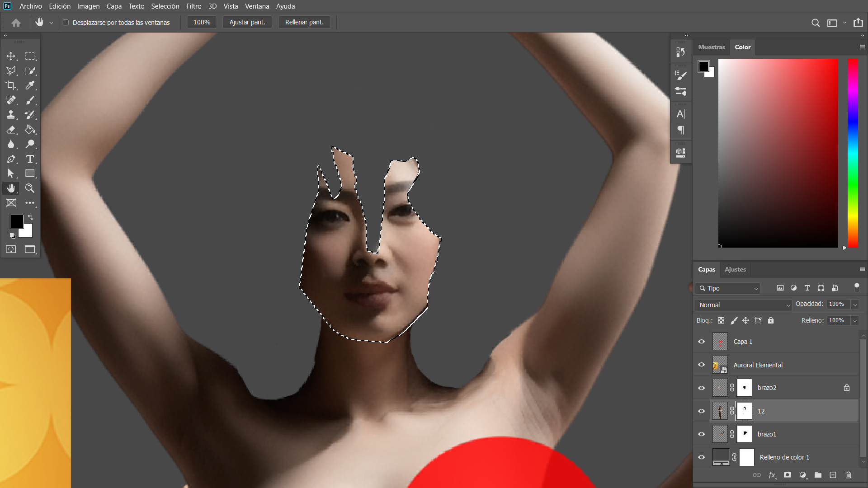Add a layer mask
Screen dimensions: 868x488
click(788, 475)
